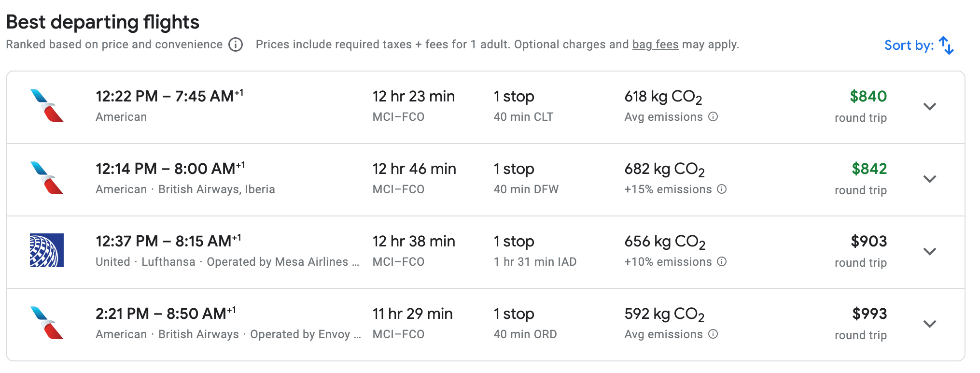This screenshot has height=373, width=980.
Task: Click info icon beside +15% emissions
Action: tap(722, 189)
